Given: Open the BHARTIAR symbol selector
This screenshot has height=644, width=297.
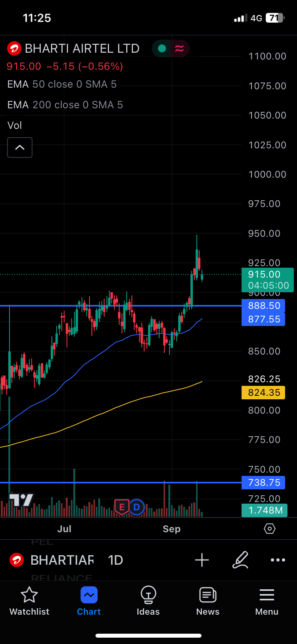Looking at the screenshot, I should coord(62,560).
